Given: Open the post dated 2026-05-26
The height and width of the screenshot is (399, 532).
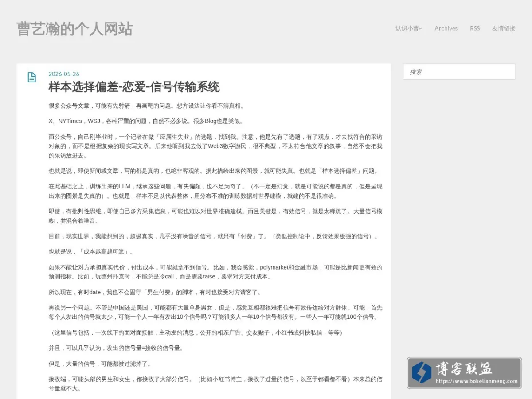Looking at the screenshot, I should pos(64,74).
